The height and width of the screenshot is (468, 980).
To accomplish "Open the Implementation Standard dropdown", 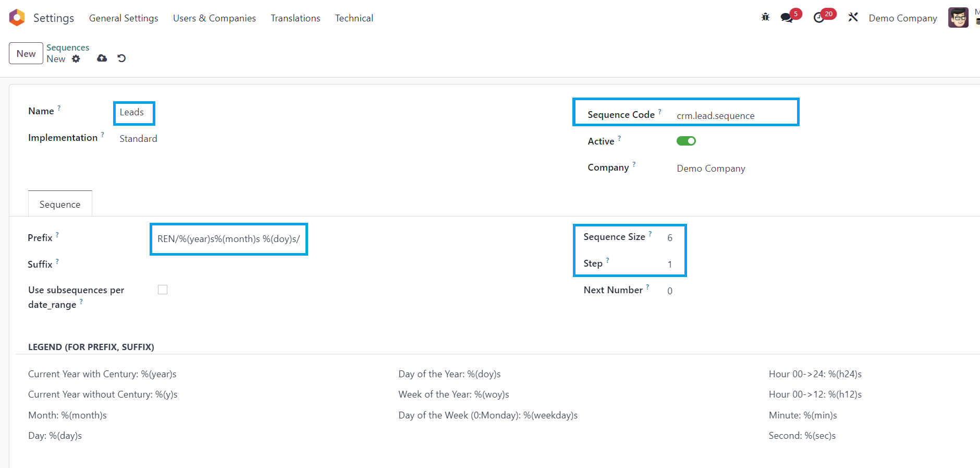I will (138, 139).
